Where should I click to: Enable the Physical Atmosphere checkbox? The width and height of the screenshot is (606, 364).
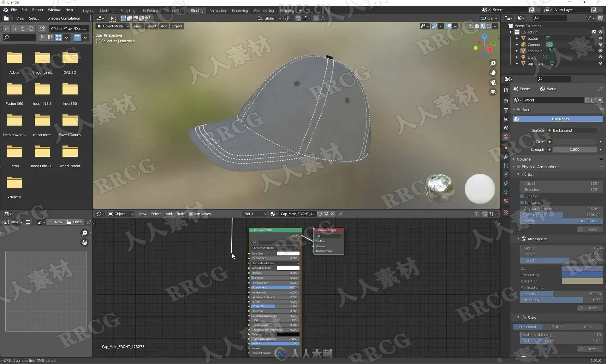tap(519, 167)
